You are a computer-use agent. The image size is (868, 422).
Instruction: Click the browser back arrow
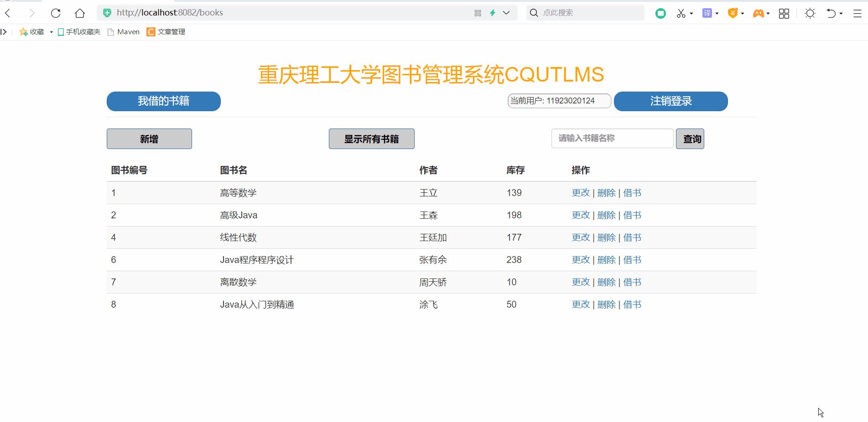pyautogui.click(x=8, y=13)
